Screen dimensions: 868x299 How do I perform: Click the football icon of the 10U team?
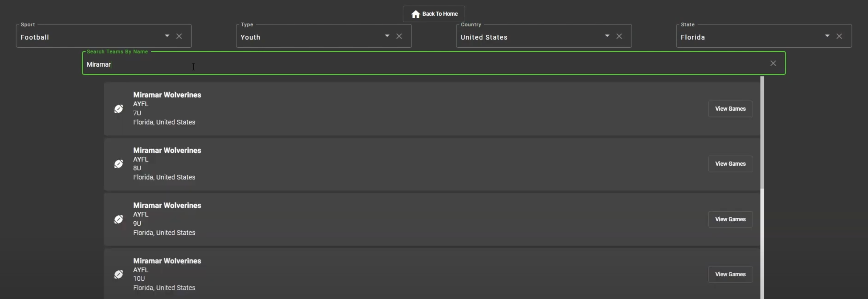click(119, 275)
